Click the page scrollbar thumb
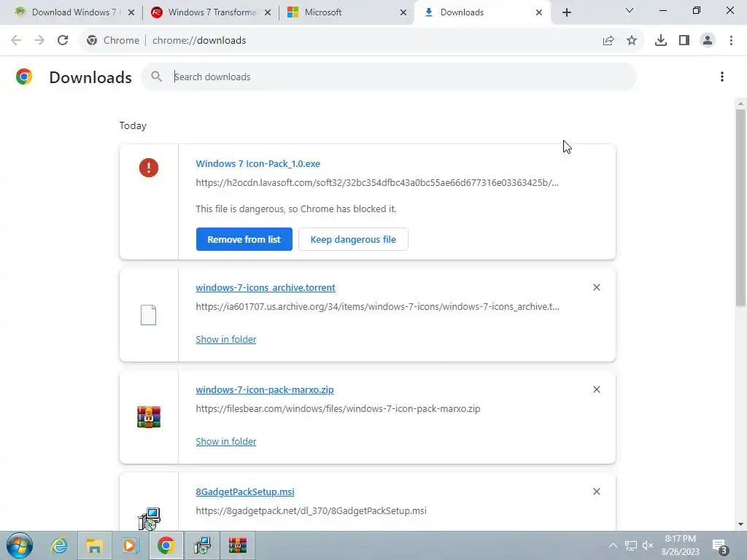 [x=740, y=207]
